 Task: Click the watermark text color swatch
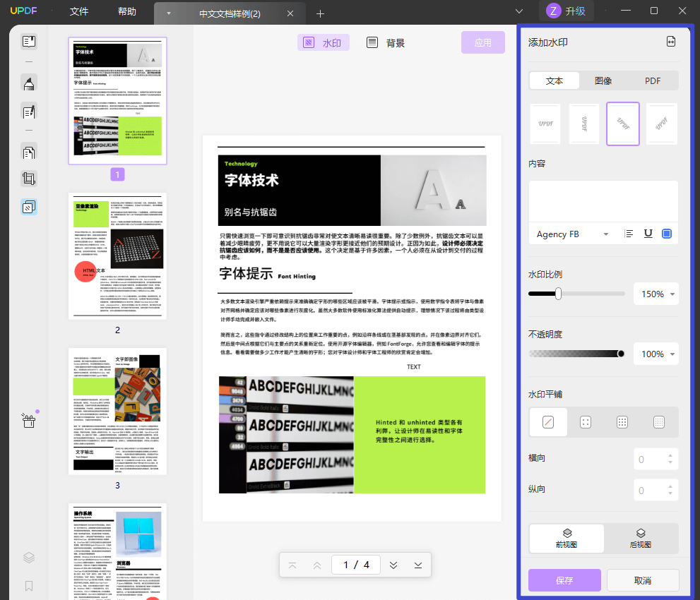click(x=667, y=234)
